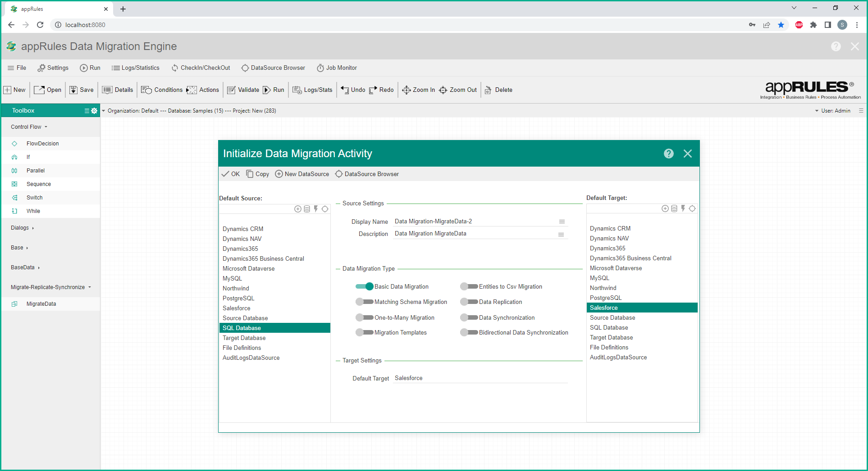868x471 pixels.
Task: Expand the Dialogs toolbox section
Action: [22, 228]
